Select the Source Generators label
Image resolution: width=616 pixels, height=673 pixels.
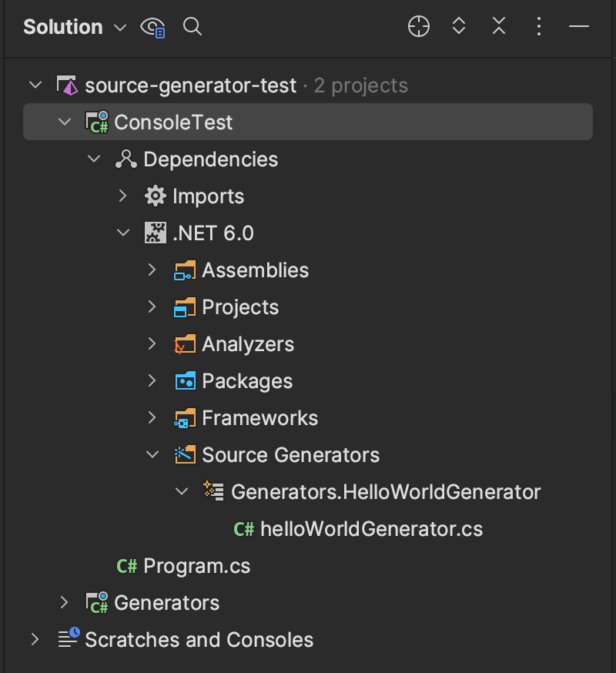pos(290,455)
